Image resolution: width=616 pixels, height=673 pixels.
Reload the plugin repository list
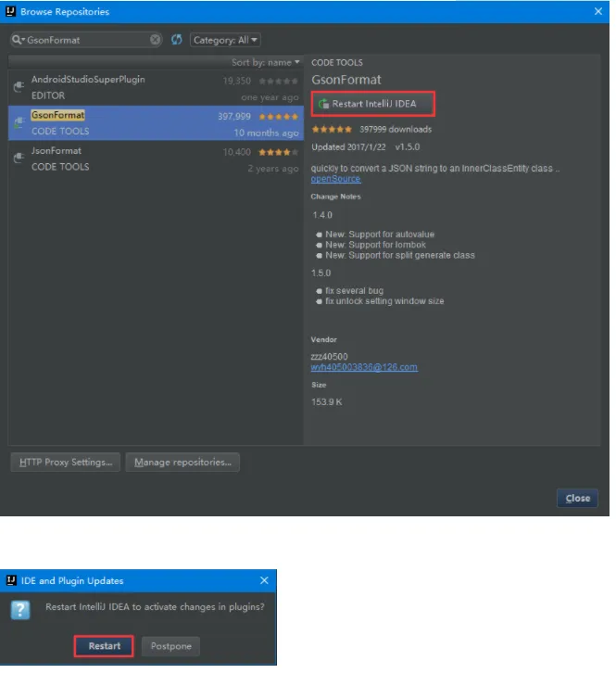[176, 40]
